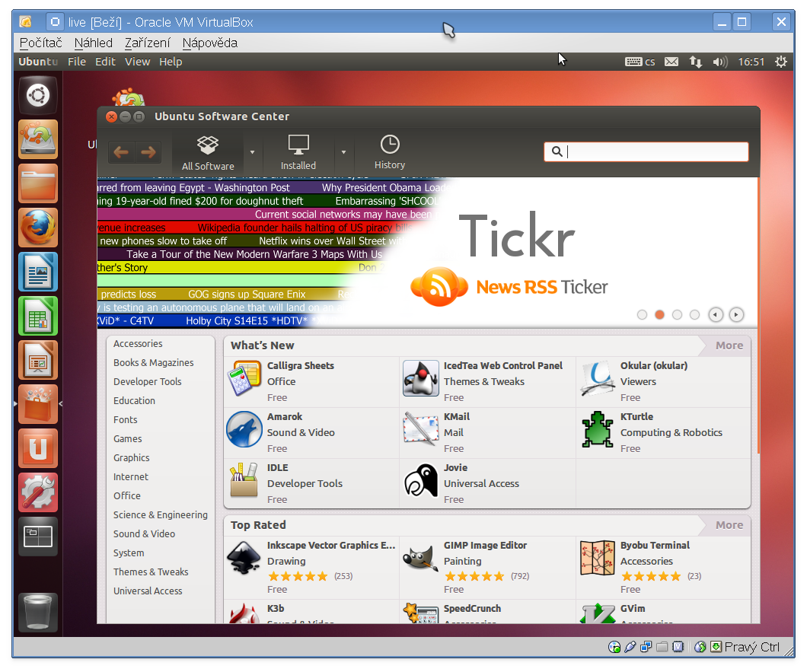The width and height of the screenshot is (807, 672).
Task: Open the network indicator in top panel
Action: [x=695, y=62]
